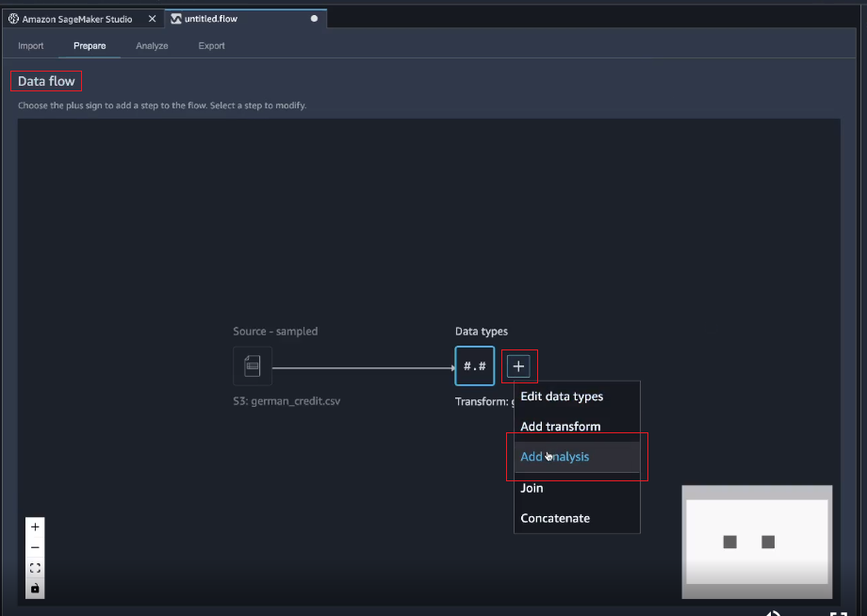Choose Edit data types from the menu
Image resolution: width=867 pixels, height=616 pixels.
pos(562,397)
